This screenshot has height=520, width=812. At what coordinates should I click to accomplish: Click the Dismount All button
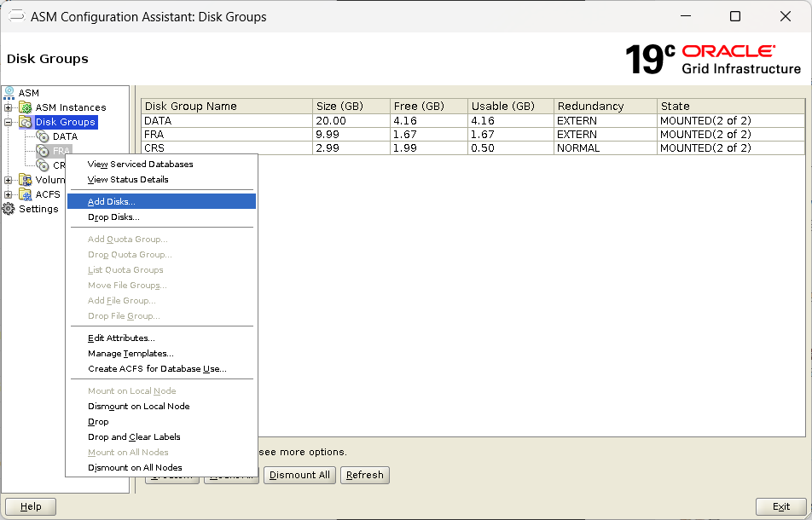pyautogui.click(x=300, y=475)
